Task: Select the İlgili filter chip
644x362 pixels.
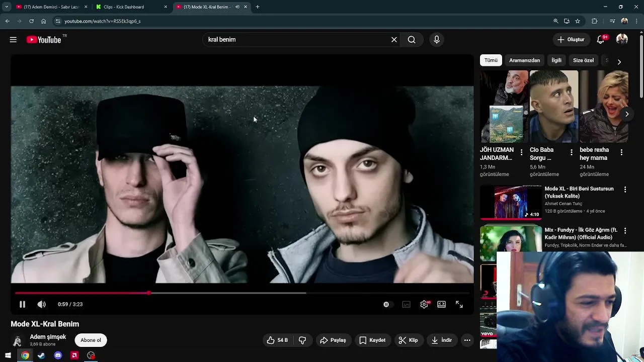Action: (556, 60)
